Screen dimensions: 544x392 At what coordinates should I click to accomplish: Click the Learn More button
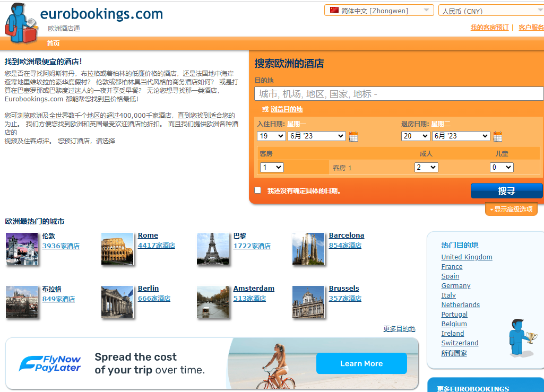pos(361,363)
